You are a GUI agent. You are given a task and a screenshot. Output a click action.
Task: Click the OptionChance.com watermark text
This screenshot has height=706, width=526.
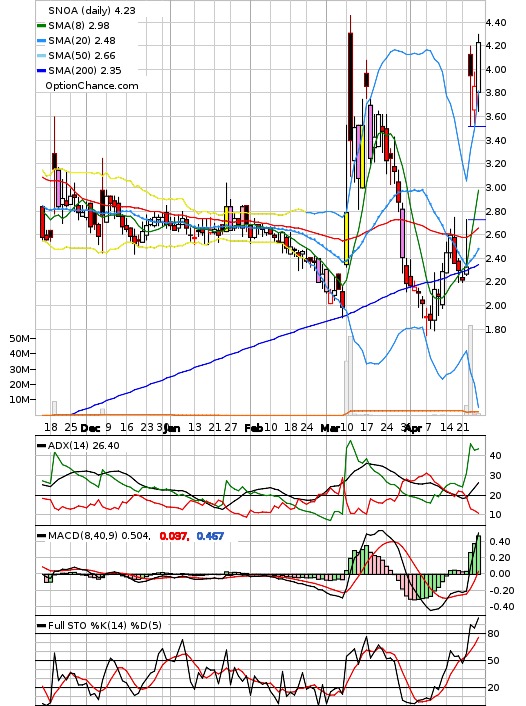92,86
